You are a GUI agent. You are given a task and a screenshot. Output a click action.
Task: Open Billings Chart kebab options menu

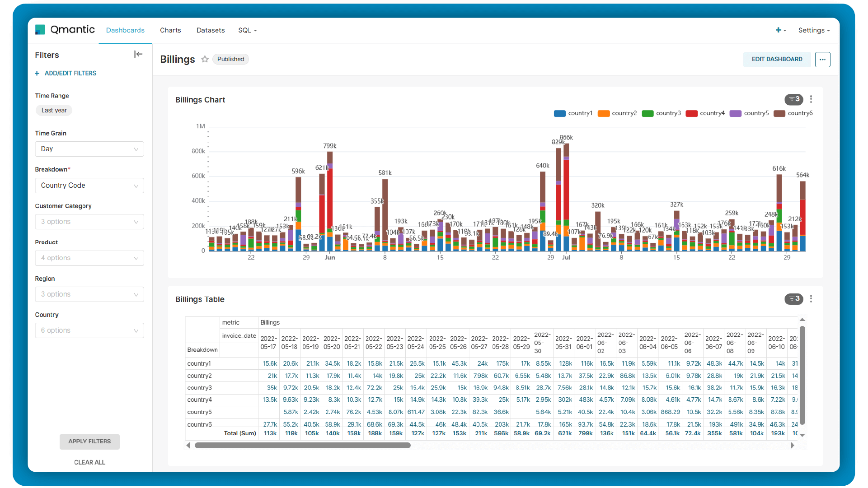click(x=811, y=99)
